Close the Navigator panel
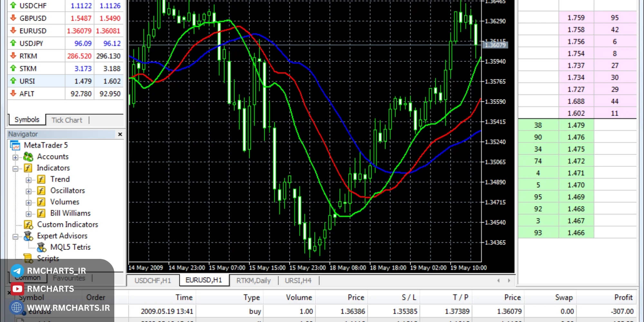 120,134
